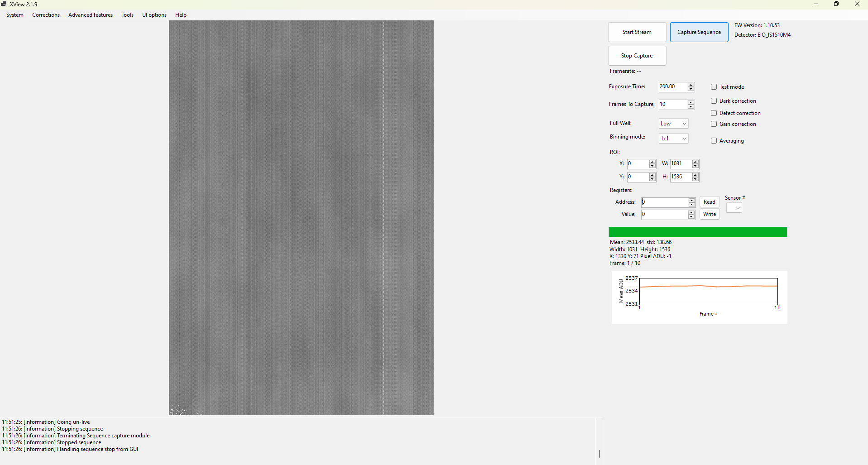Increase the register Address value

692,200
